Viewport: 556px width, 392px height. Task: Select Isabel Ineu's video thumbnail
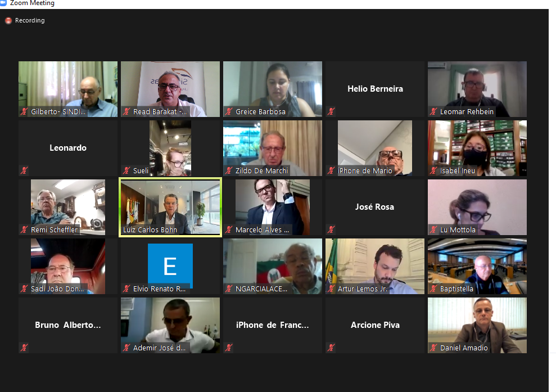pyautogui.click(x=477, y=148)
